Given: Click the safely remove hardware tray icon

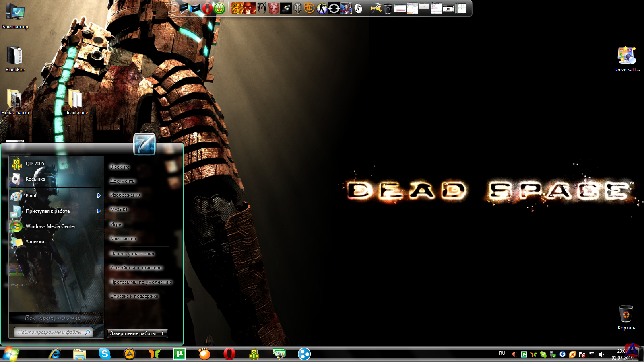Looking at the screenshot, I should pos(553,354).
